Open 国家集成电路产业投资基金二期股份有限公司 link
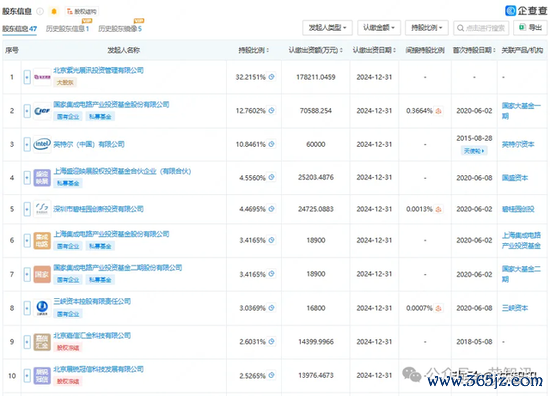The height and width of the screenshot is (396, 550). pyautogui.click(x=118, y=268)
